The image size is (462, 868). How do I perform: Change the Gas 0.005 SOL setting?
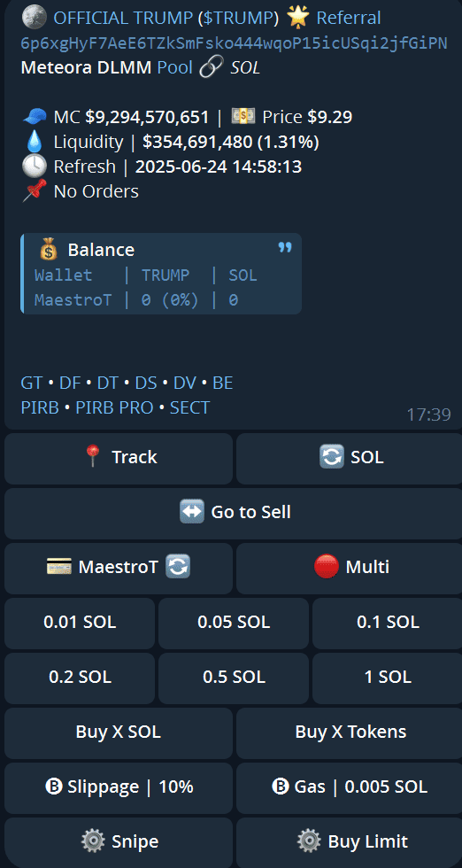(349, 787)
